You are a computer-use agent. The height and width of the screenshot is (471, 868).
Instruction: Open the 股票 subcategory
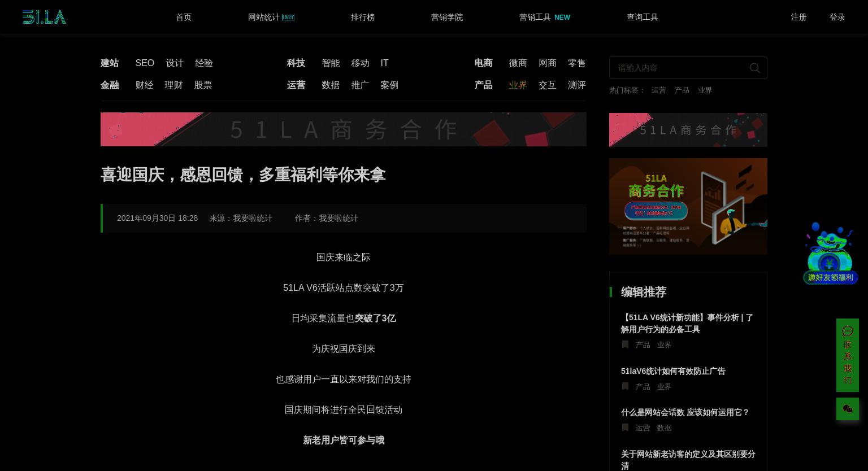click(203, 85)
